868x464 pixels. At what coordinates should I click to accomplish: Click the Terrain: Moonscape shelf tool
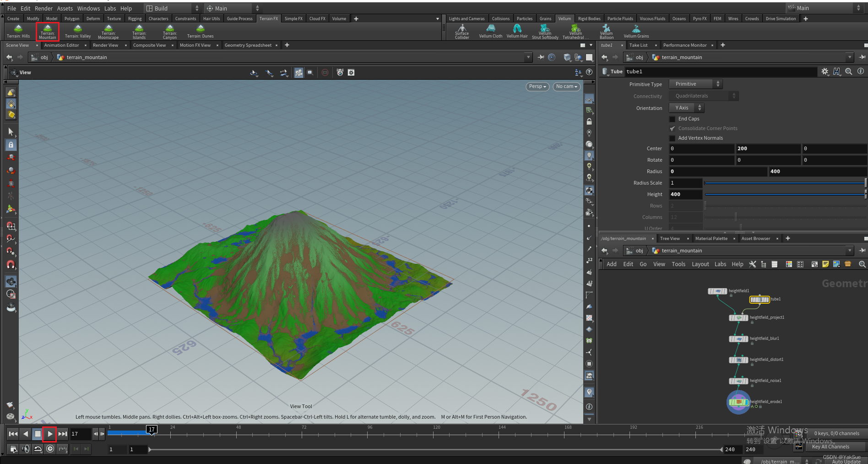tap(108, 32)
